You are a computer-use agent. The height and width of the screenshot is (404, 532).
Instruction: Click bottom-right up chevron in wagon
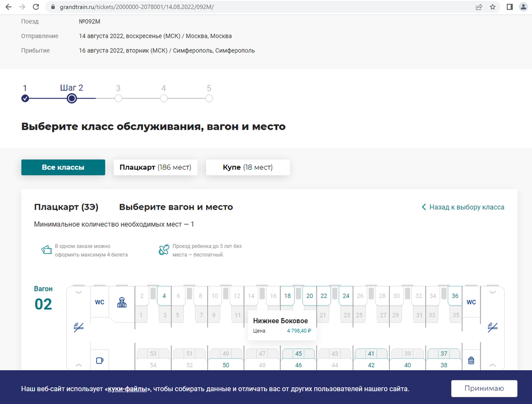pyautogui.click(x=493, y=365)
